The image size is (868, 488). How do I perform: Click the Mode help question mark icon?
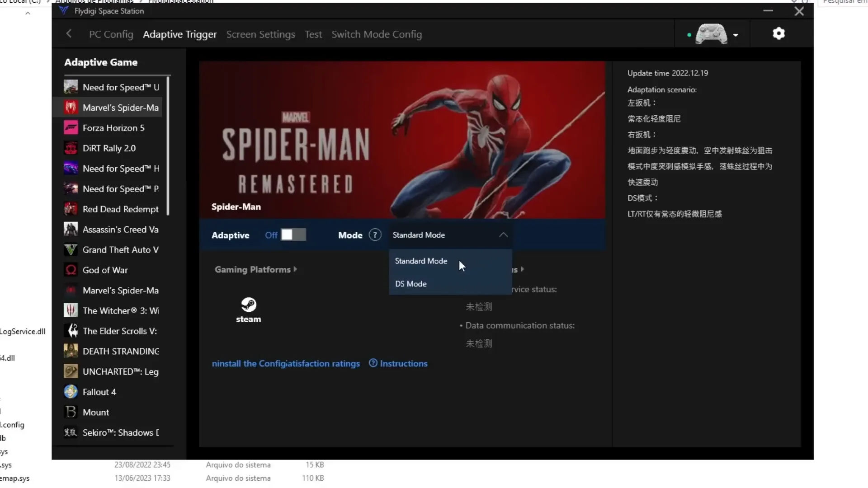tap(375, 235)
